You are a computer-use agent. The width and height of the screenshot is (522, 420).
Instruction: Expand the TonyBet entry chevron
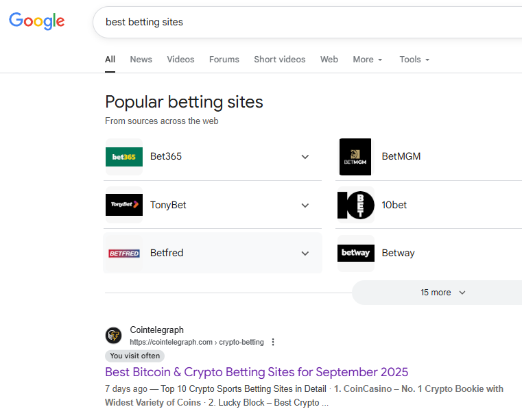(305, 205)
